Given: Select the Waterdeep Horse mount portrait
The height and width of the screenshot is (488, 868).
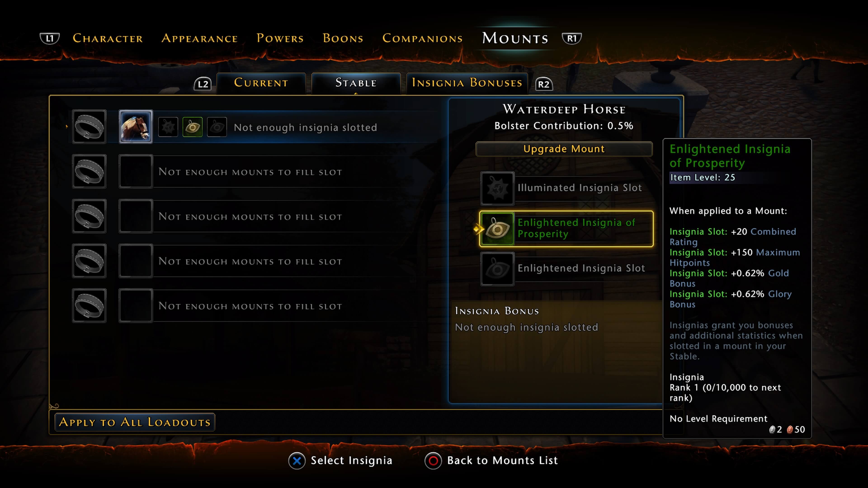Looking at the screenshot, I should [x=135, y=127].
